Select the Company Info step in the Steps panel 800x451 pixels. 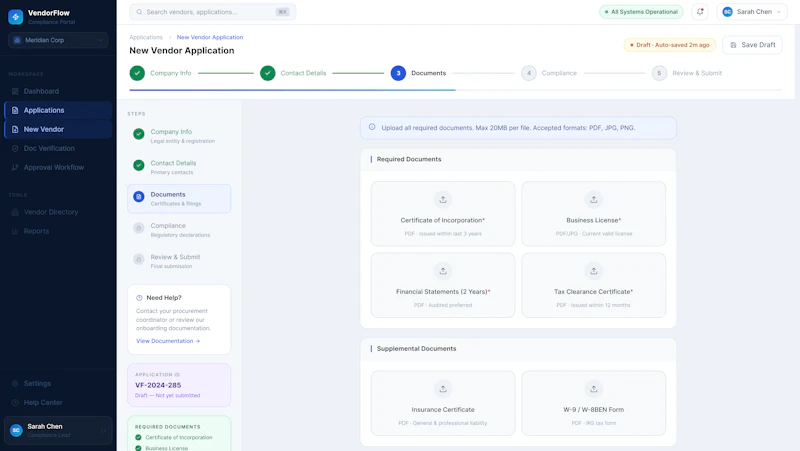click(x=179, y=136)
